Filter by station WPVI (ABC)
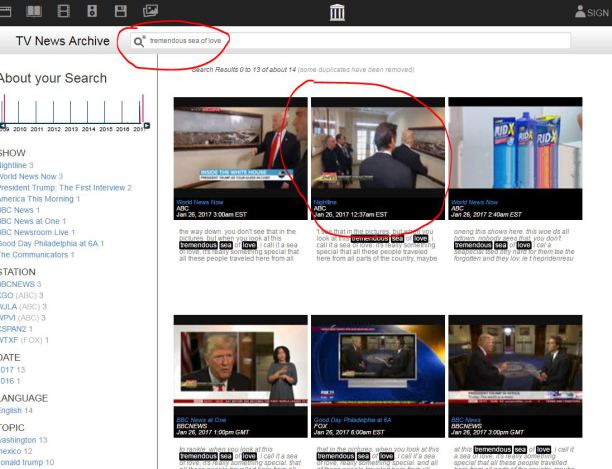Viewport: 612px width, 469px height. (x=20, y=318)
